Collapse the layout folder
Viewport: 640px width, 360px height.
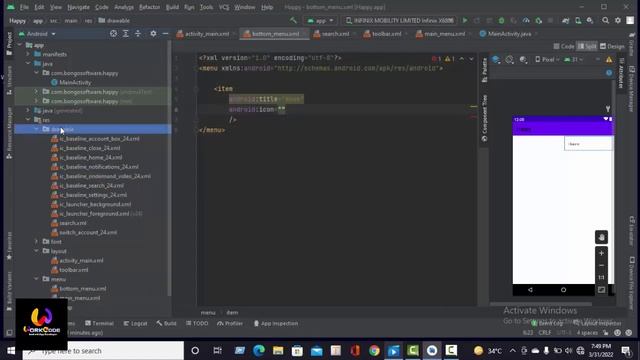(36, 251)
